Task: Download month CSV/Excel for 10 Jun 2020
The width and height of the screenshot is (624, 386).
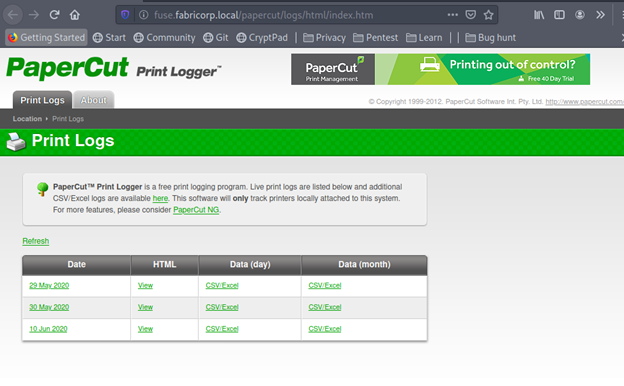Action: pyautogui.click(x=325, y=329)
